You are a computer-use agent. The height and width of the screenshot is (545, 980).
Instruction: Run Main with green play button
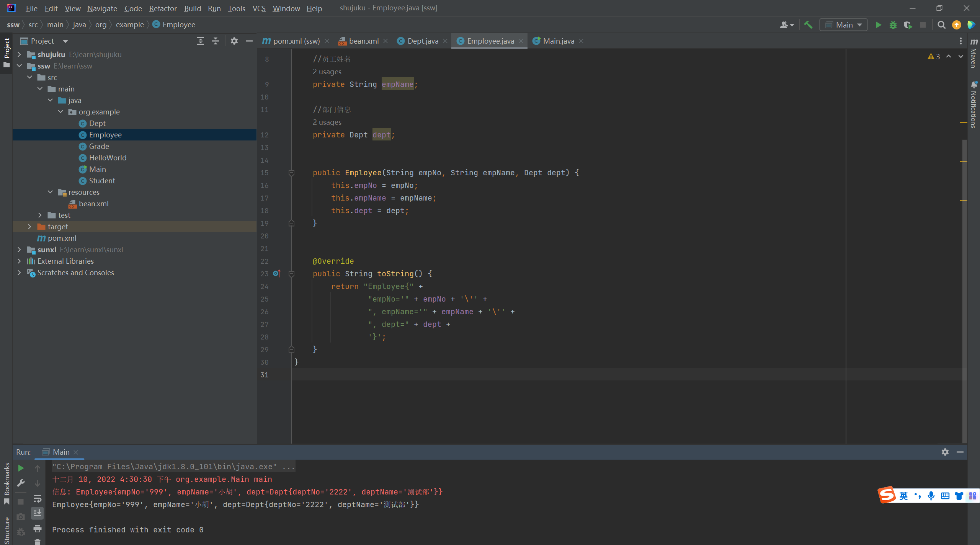(878, 25)
